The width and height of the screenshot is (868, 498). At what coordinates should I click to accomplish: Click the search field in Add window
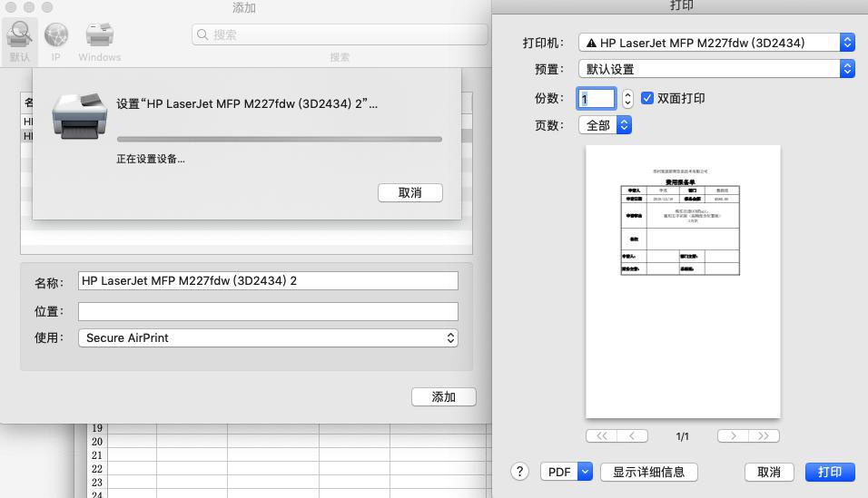340,34
